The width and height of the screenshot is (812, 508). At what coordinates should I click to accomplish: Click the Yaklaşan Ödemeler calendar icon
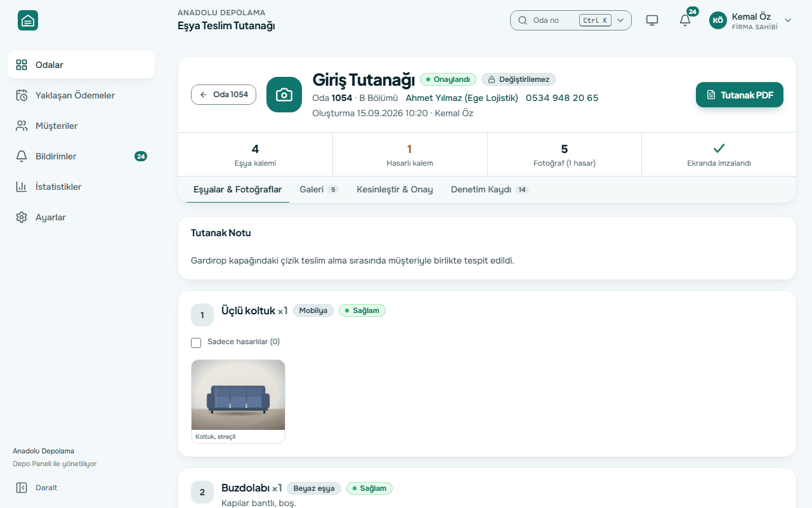[22, 95]
